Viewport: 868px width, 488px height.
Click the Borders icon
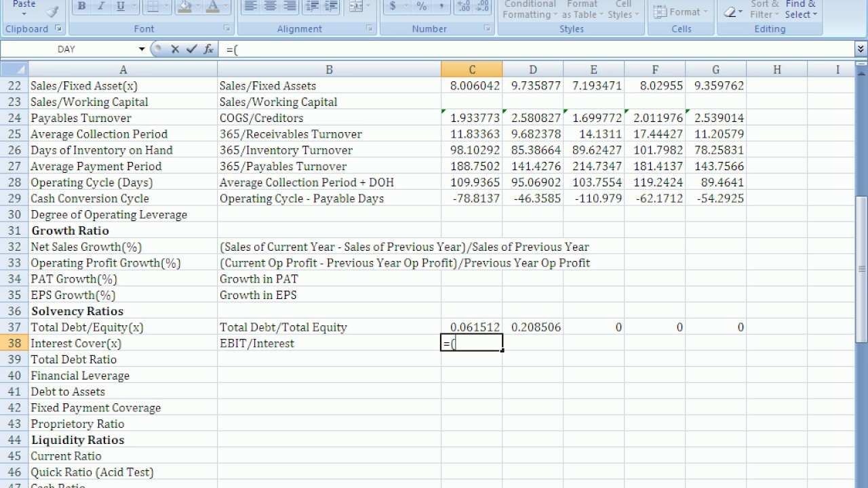pos(152,7)
